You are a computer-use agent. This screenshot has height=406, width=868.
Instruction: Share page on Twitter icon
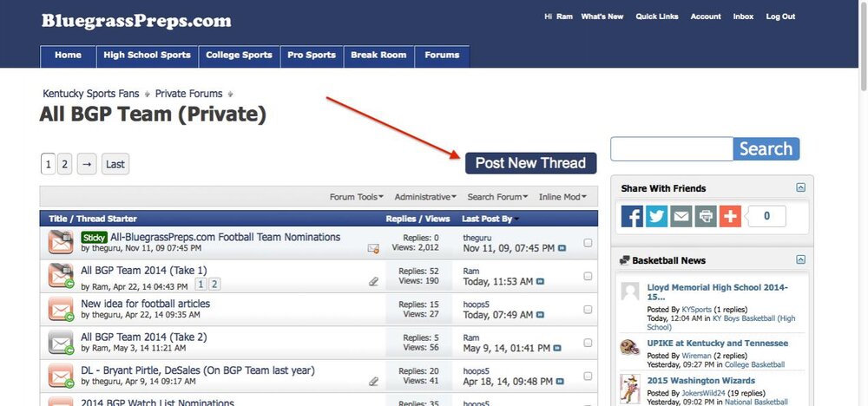[656, 216]
